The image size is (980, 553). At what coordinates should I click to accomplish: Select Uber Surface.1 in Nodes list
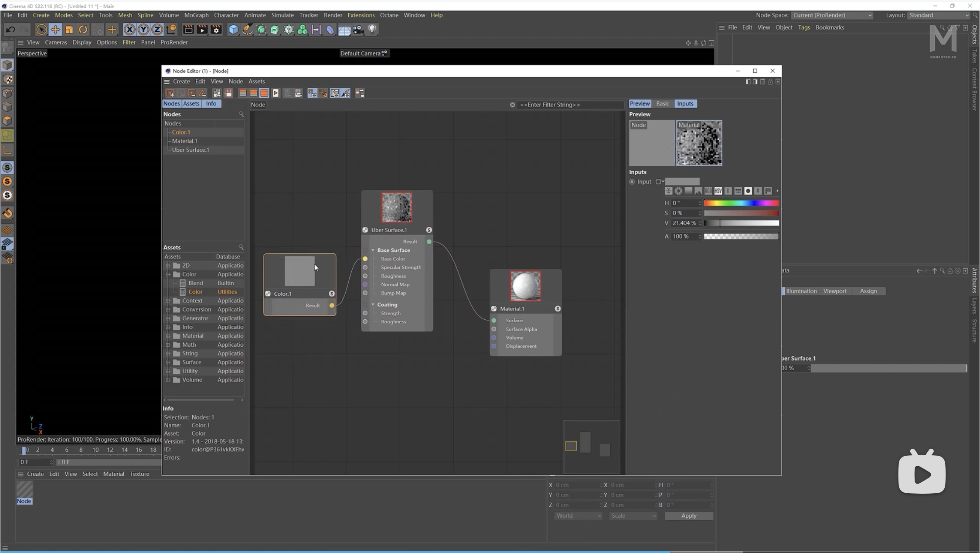tap(191, 150)
